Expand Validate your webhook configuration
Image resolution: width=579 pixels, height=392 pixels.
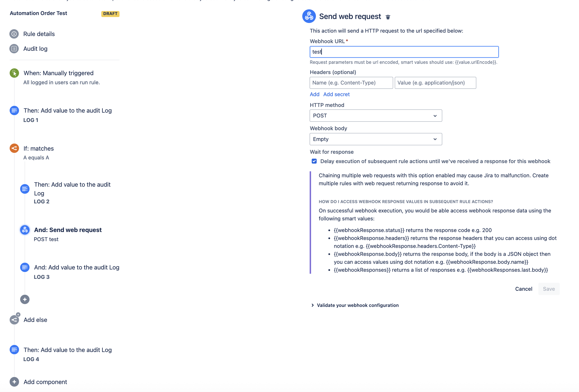click(357, 305)
